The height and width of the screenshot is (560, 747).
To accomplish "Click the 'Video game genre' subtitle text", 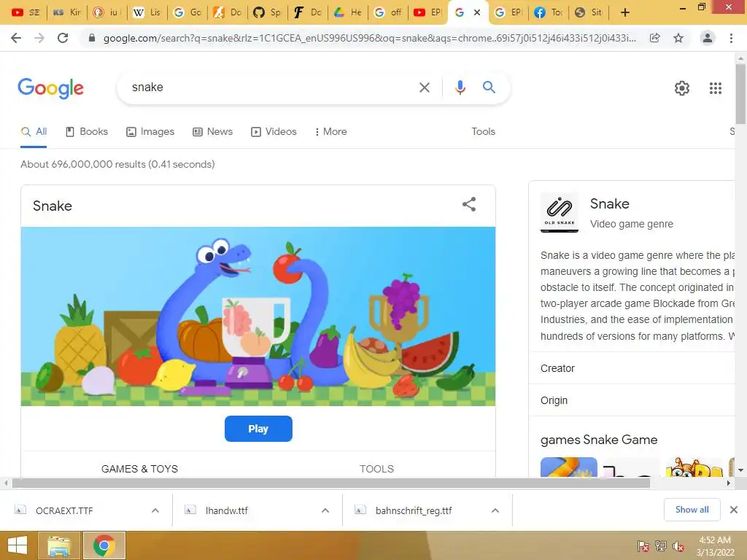I will point(631,224).
